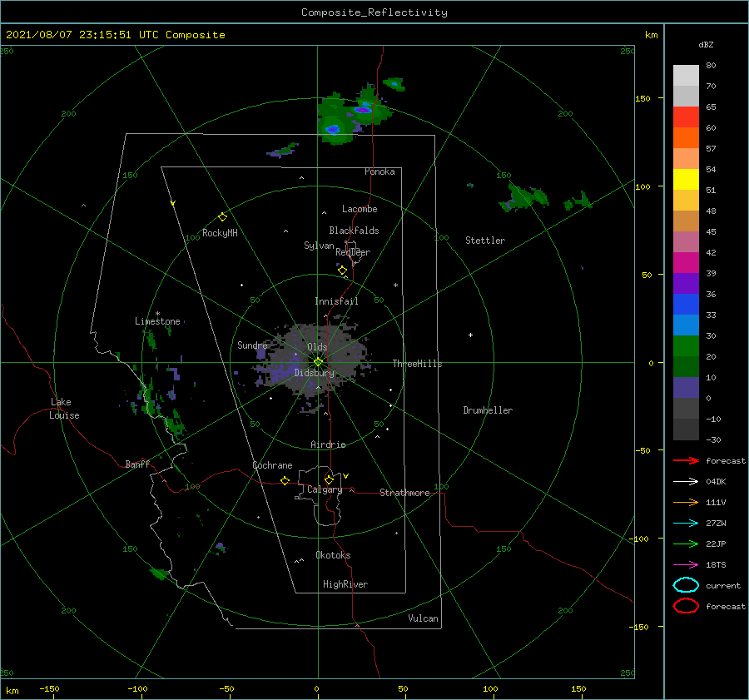
Task: Click the Sylvan label
Action: pyautogui.click(x=319, y=246)
